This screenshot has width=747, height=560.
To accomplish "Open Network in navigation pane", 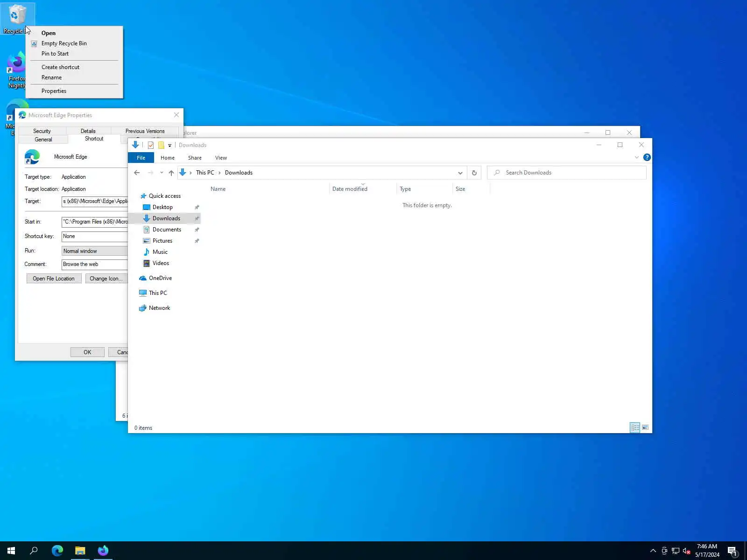I will [159, 308].
